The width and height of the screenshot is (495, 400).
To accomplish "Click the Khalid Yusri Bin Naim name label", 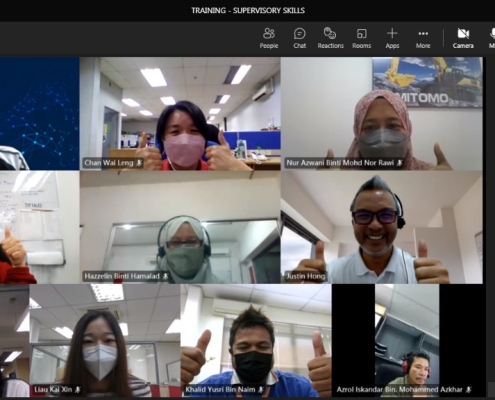I will tap(220, 389).
